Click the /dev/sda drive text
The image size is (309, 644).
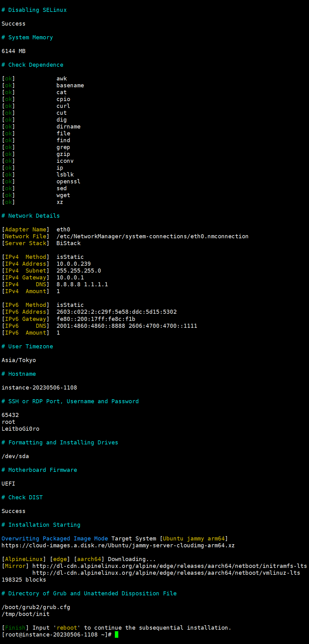tap(15, 456)
